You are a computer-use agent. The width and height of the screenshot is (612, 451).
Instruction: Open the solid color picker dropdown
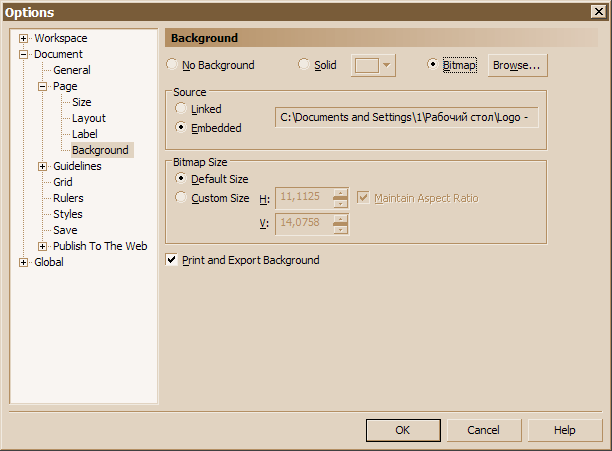coord(373,65)
